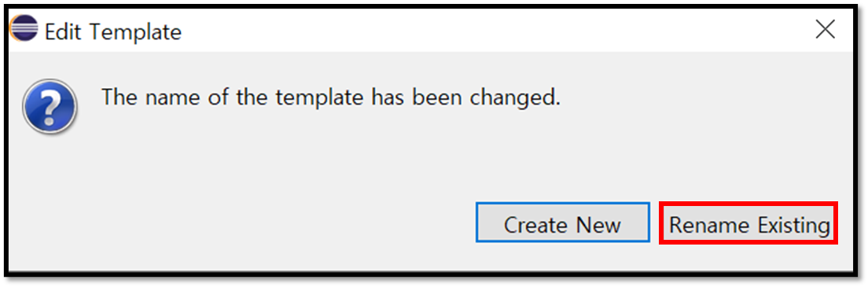Click the Eclipse logo in title bar

point(24,29)
